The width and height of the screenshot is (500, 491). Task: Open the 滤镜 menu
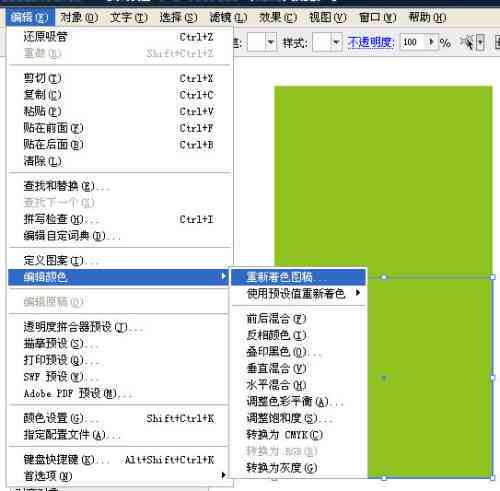[x=228, y=17]
